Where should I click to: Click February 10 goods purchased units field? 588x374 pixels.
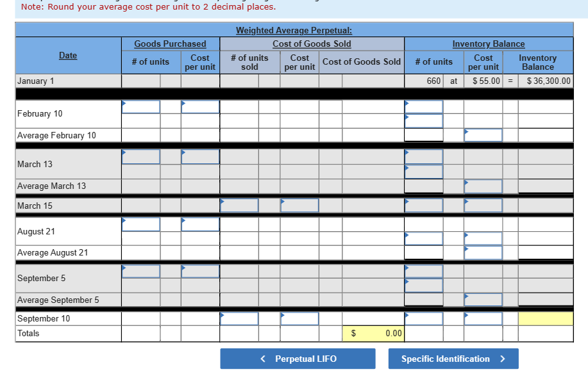(141, 107)
